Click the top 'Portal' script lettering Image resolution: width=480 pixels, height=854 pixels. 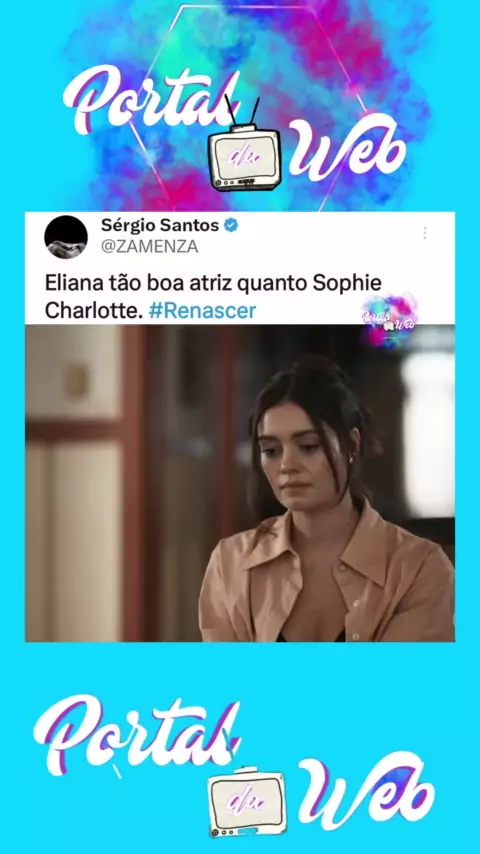click(151, 102)
